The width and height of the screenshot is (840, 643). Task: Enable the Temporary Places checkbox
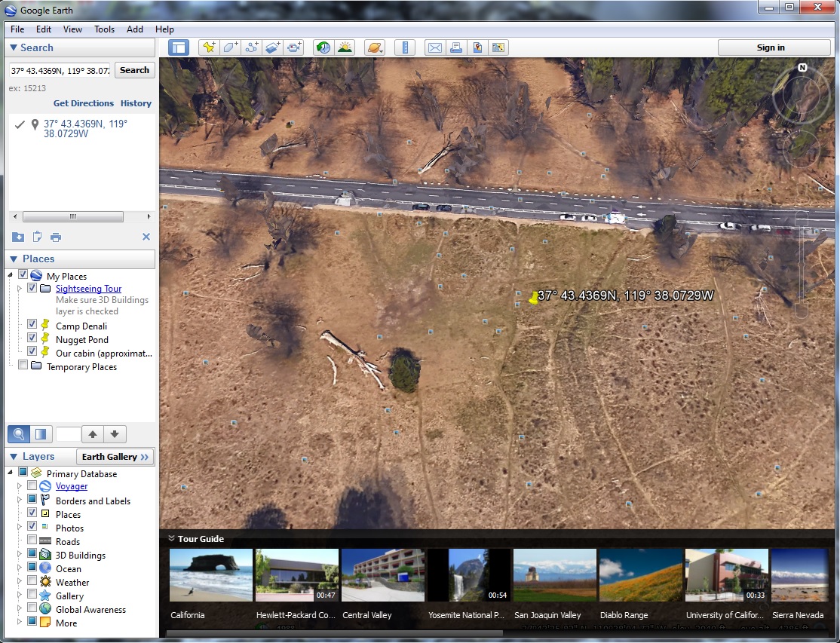click(x=23, y=365)
